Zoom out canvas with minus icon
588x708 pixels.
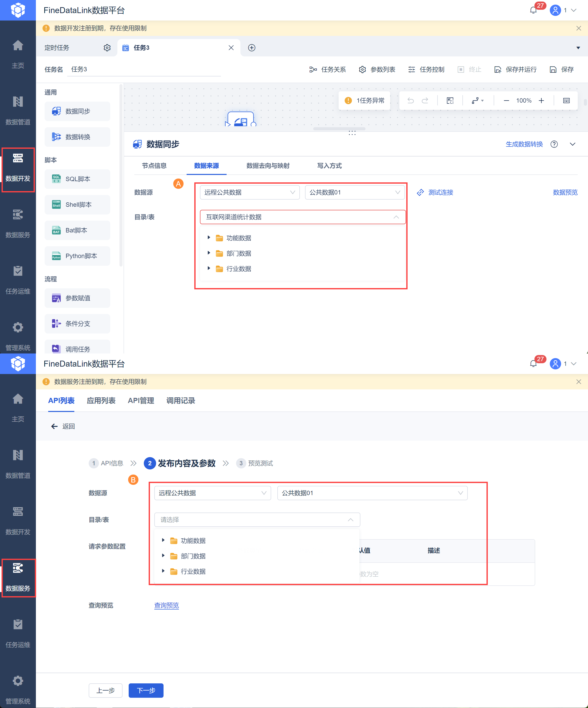506,101
